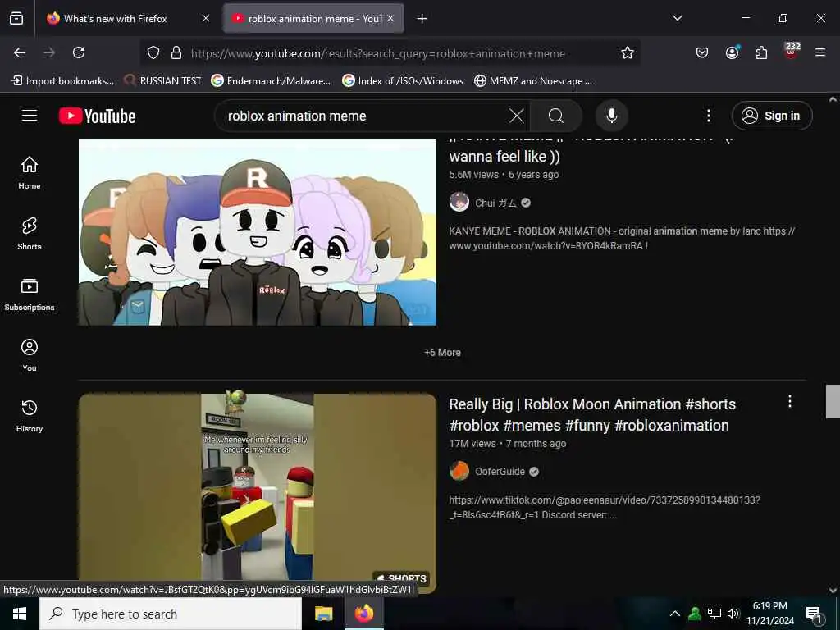Open RUSSIAN TEST bookmark
This screenshot has width=840, height=630.
(x=162, y=81)
